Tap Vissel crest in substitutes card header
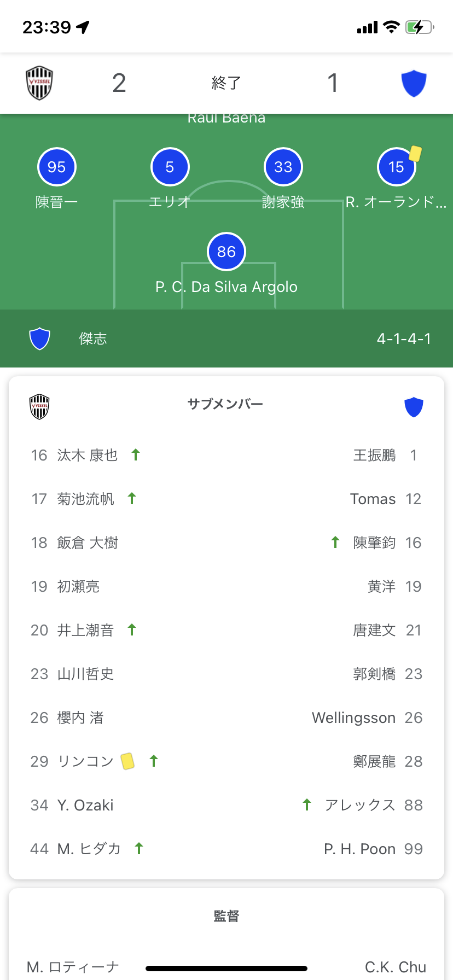Screen dimensions: 453x980 tap(39, 406)
